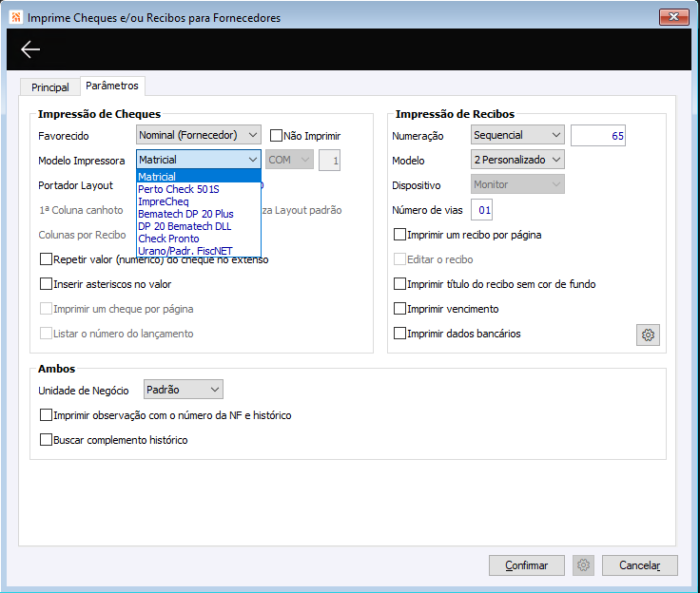Screen dimensions: 700x593
Task: Check Imprimir um recibo por página
Action: [399, 235]
